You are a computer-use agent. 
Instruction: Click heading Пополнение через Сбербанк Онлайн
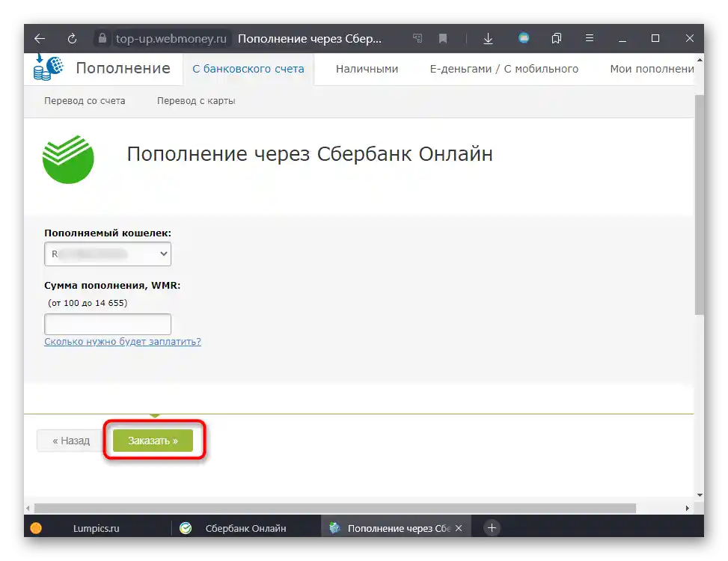click(310, 154)
